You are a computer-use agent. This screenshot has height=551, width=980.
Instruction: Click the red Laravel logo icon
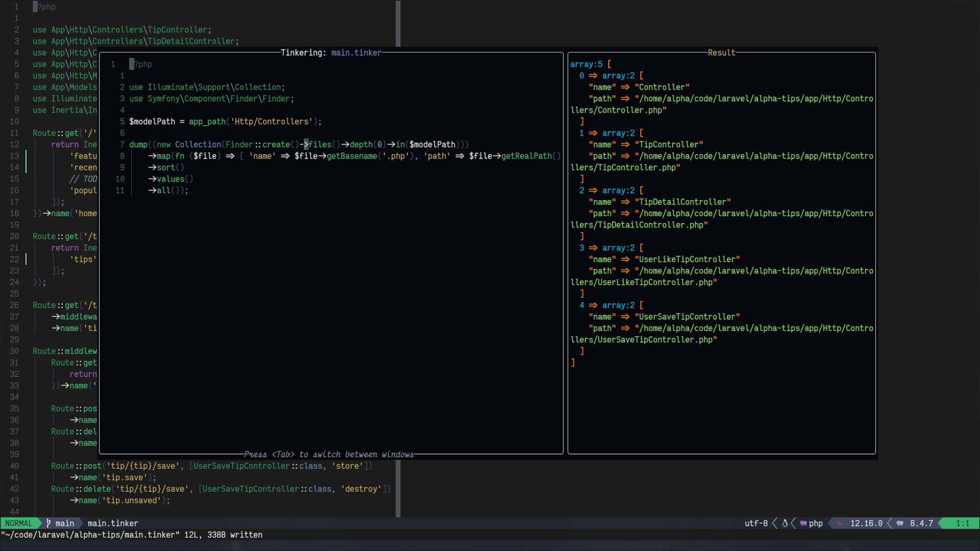(x=840, y=523)
